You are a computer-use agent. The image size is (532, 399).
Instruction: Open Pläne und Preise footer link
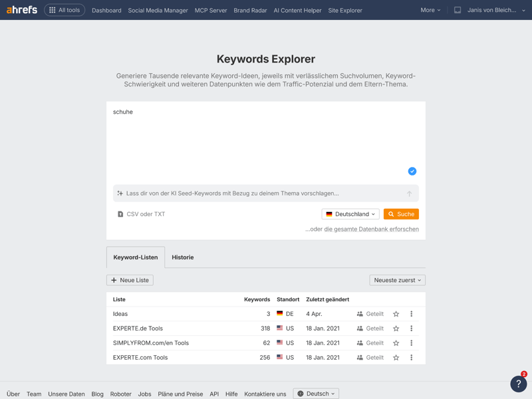click(180, 394)
